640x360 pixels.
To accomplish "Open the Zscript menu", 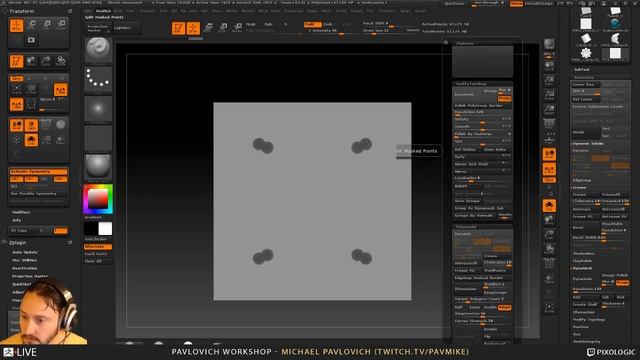I will tap(420, 11).
